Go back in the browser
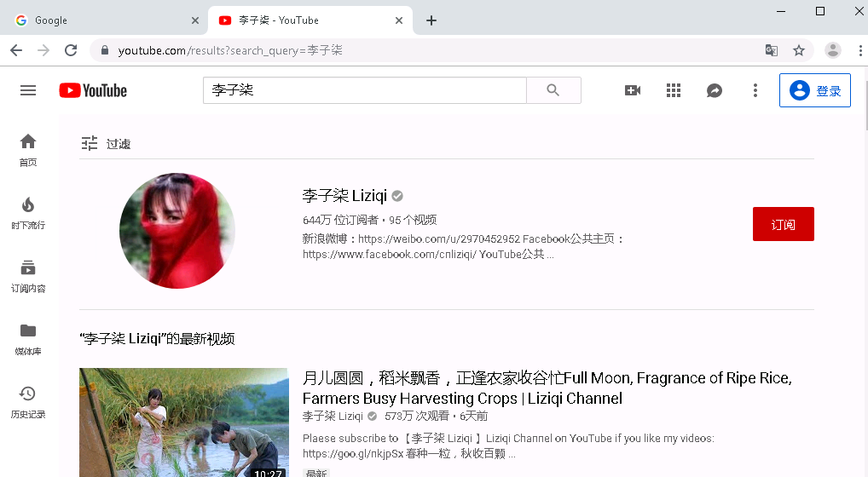 coord(16,50)
